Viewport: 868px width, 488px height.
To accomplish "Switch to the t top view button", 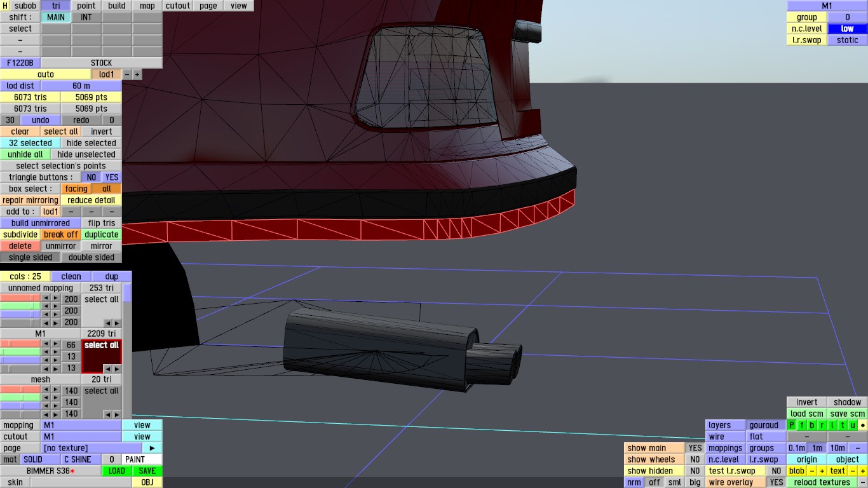I will coord(843,425).
